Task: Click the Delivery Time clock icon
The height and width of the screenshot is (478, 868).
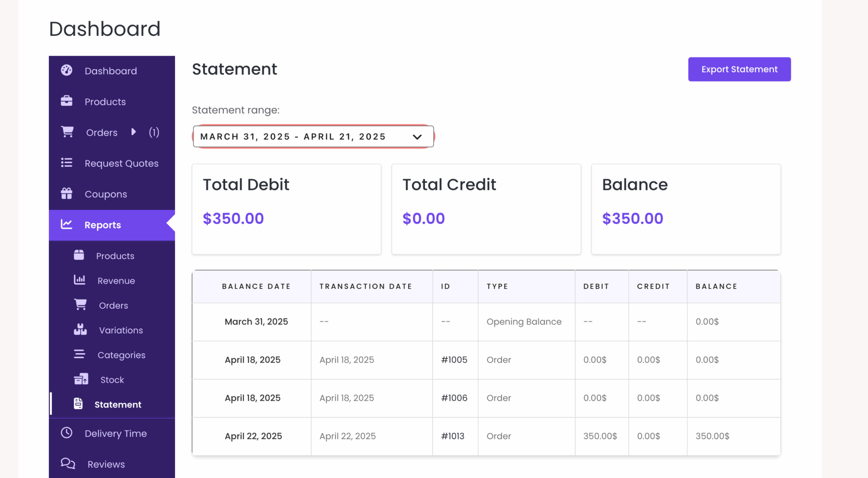Action: pos(66,433)
